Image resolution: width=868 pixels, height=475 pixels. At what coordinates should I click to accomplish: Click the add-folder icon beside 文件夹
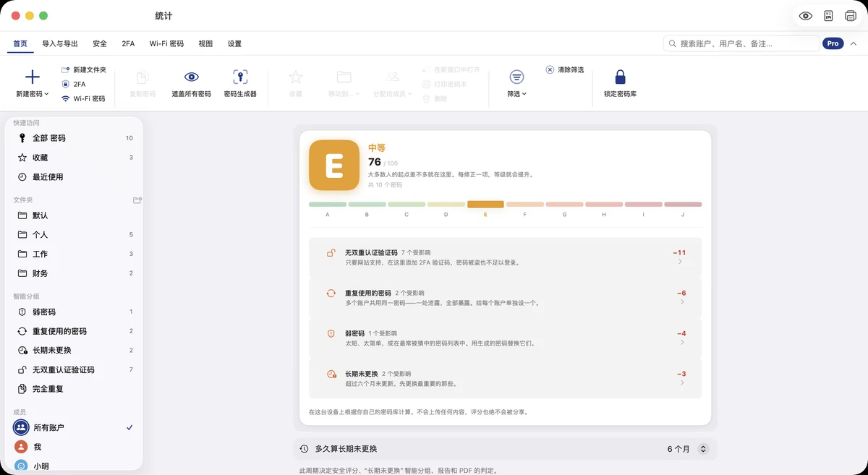137,200
